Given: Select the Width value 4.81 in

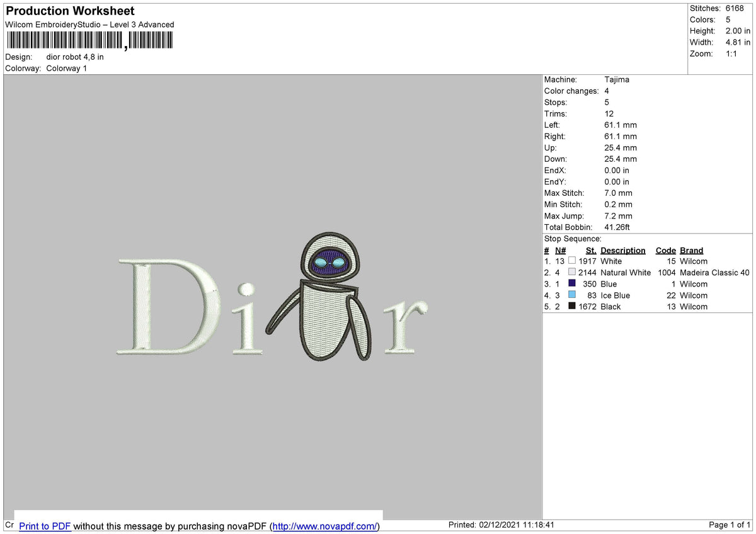Looking at the screenshot, I should click(738, 42).
